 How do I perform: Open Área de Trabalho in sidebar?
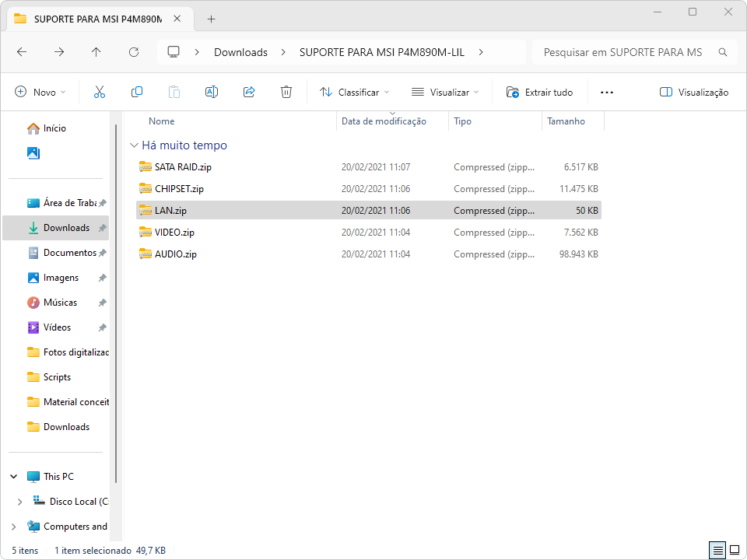(x=62, y=203)
